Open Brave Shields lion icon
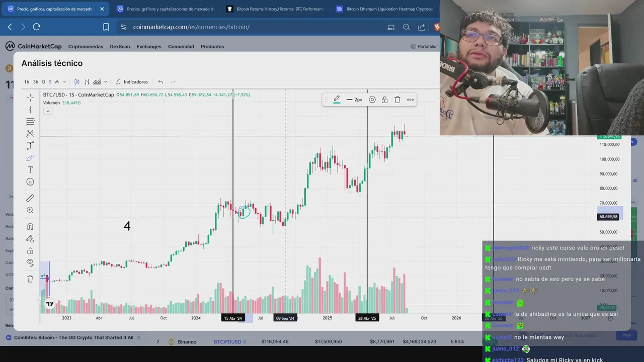 pyautogui.click(x=436, y=27)
